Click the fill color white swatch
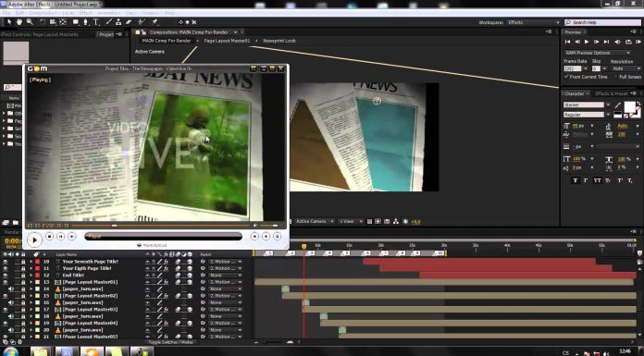Image resolution: width=644 pixels, height=356 pixels. click(629, 106)
